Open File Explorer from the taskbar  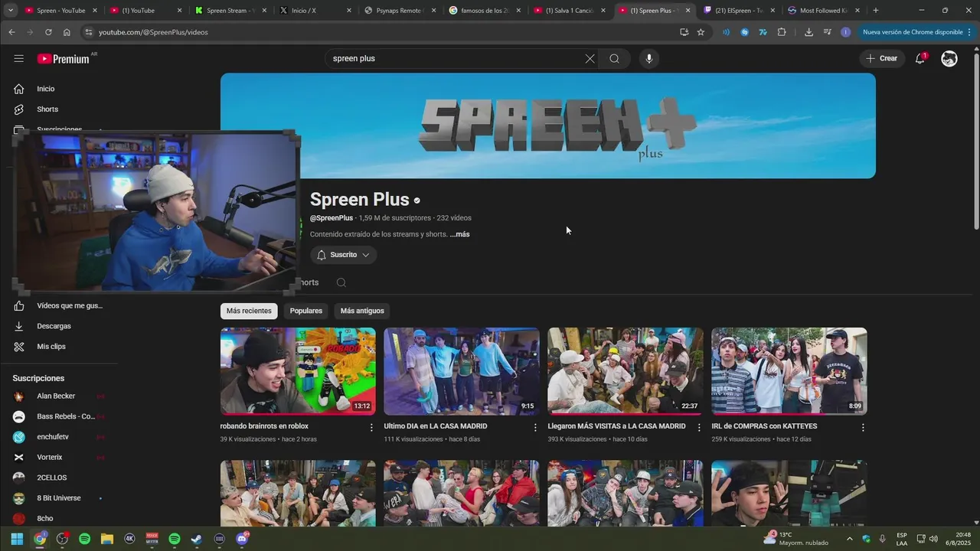106,539
